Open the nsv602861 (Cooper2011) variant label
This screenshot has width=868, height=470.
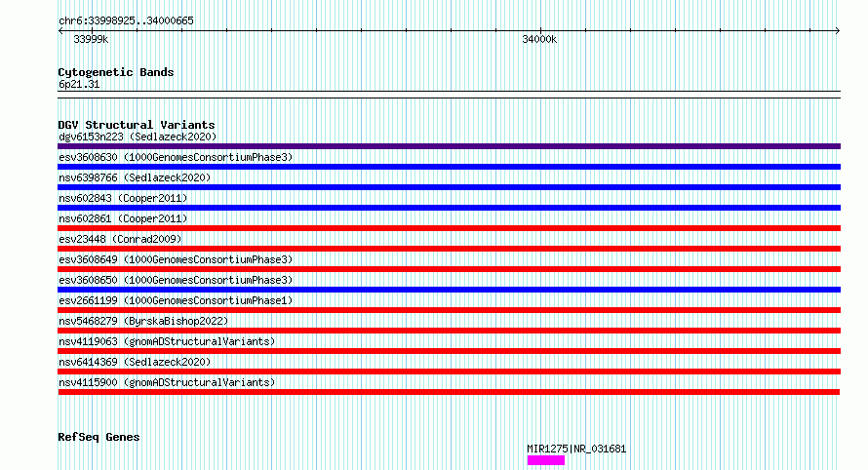123,218
